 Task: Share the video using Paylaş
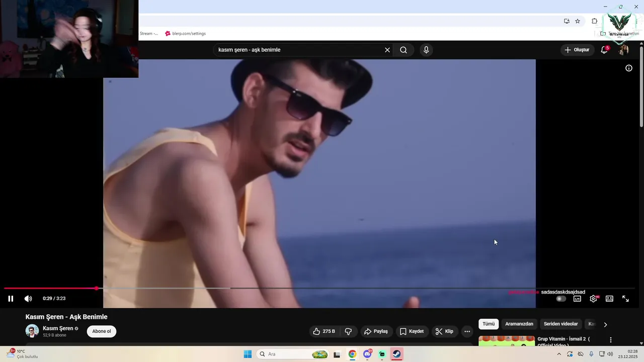click(x=376, y=331)
